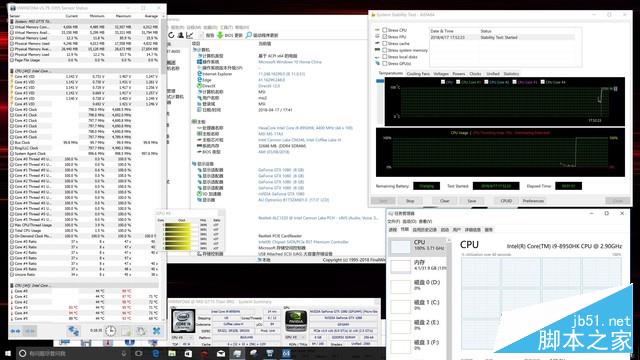Viewport: 640px width, 360px height.
Task: Click the Intel Cannon Lake CM246 chipset link
Action: click(x=300, y=140)
